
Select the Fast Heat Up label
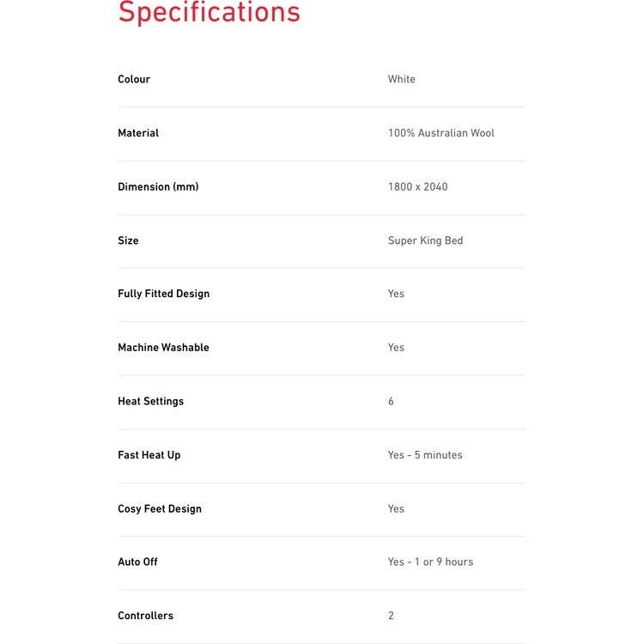[149, 455]
